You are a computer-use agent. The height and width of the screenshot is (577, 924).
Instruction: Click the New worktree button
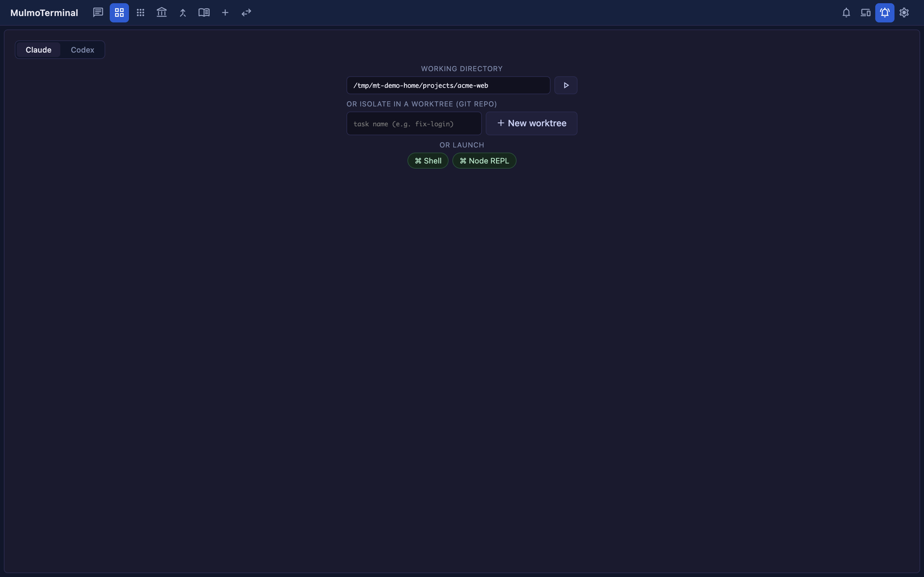[532, 123]
